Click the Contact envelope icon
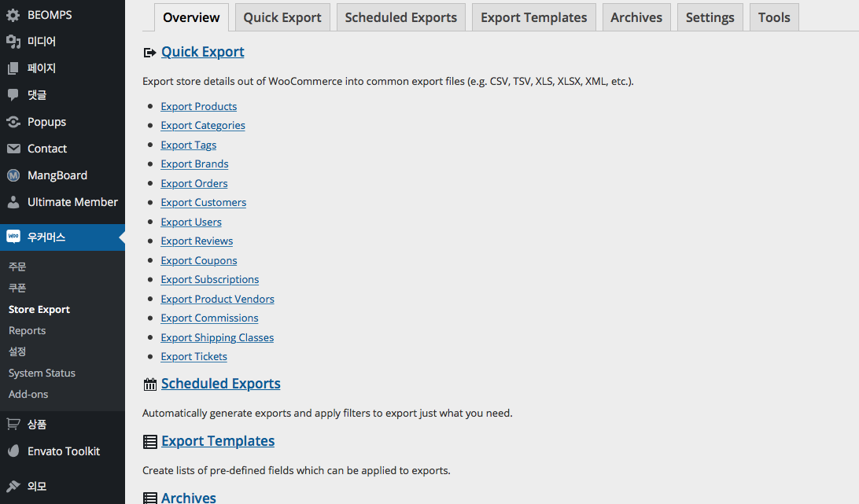 pos(13,149)
